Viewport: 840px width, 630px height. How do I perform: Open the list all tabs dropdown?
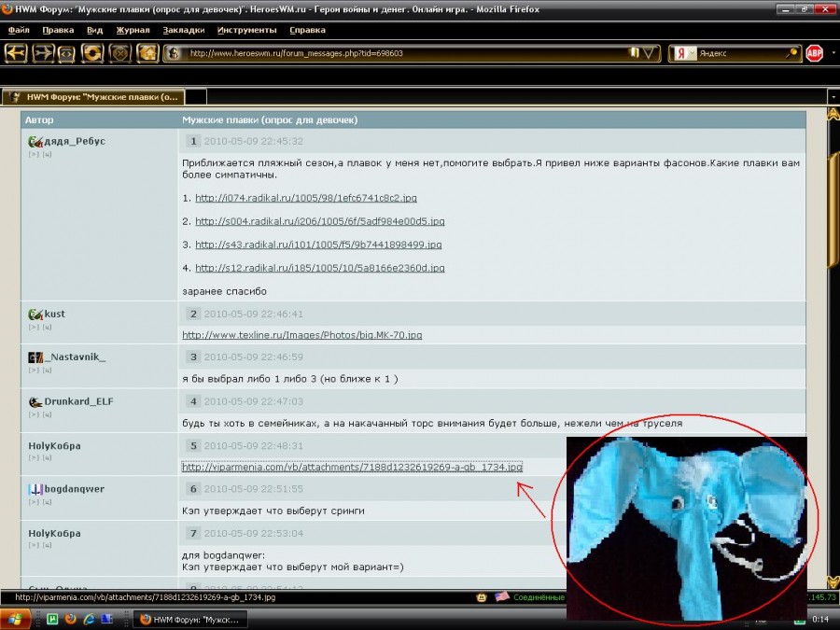point(832,96)
